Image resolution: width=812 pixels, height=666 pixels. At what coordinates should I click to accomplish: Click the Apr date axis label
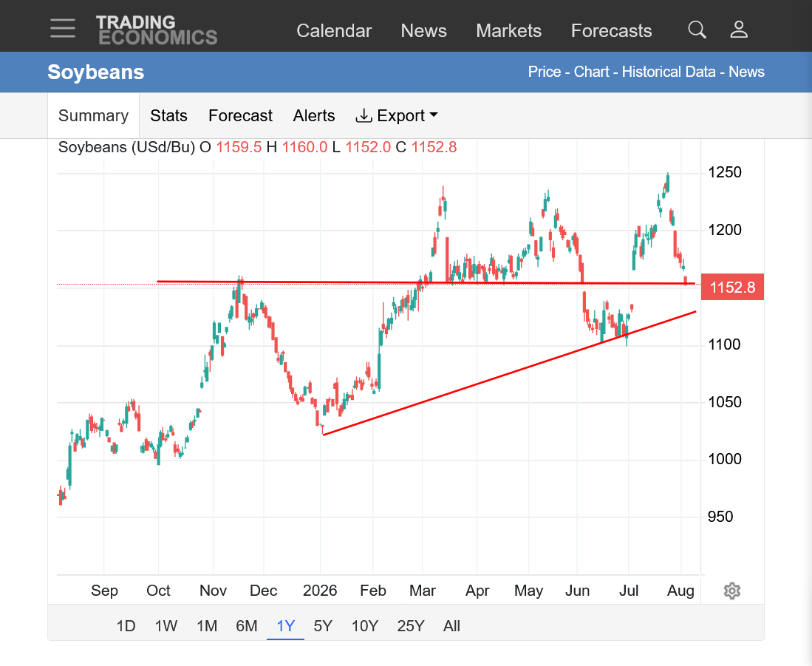click(477, 591)
